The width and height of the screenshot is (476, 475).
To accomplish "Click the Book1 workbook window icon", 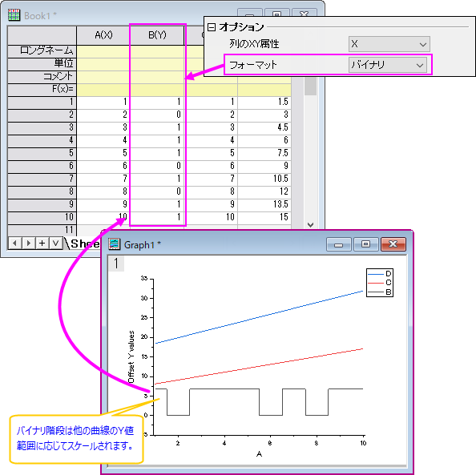I will 14,15.
